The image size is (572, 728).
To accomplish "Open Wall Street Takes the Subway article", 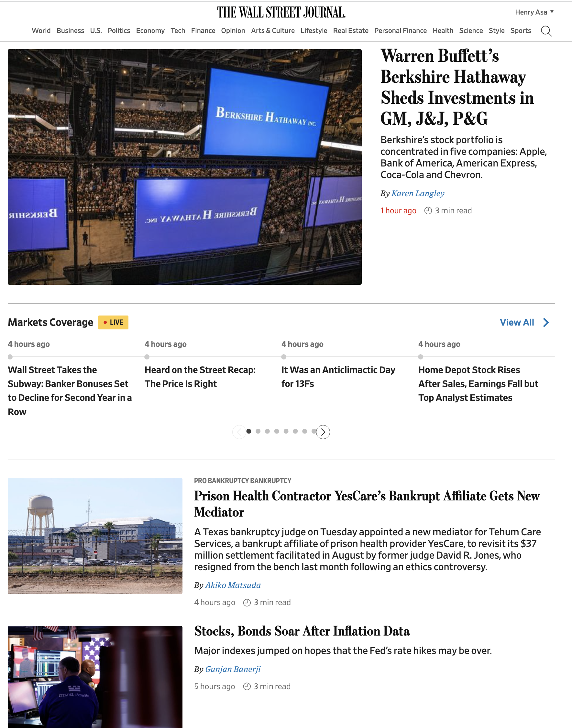I will pyautogui.click(x=70, y=391).
